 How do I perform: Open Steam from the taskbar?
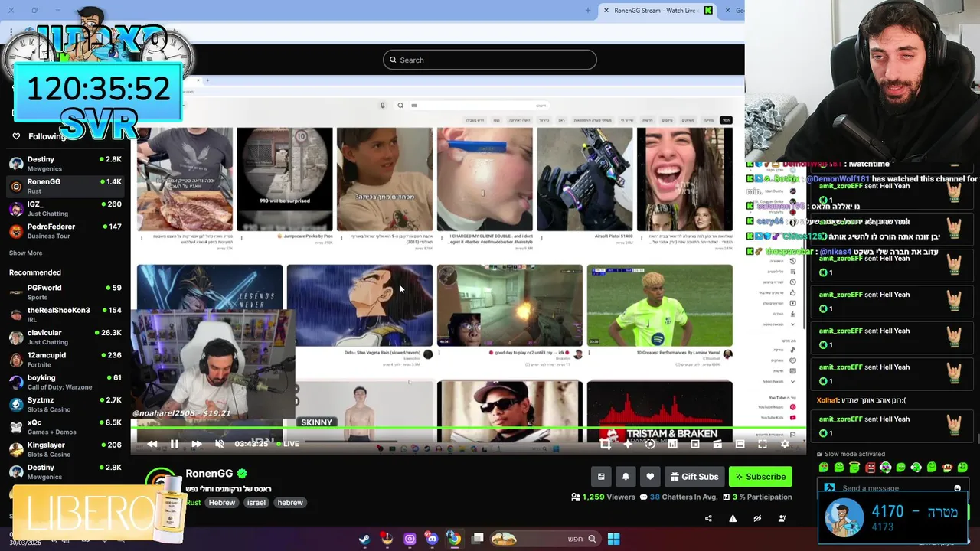coord(364,539)
